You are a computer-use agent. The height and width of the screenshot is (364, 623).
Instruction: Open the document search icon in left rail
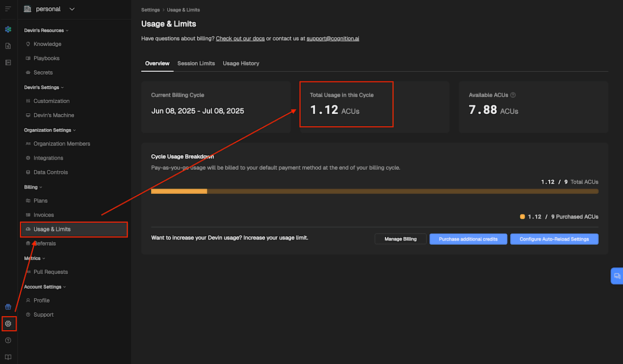coord(8,46)
